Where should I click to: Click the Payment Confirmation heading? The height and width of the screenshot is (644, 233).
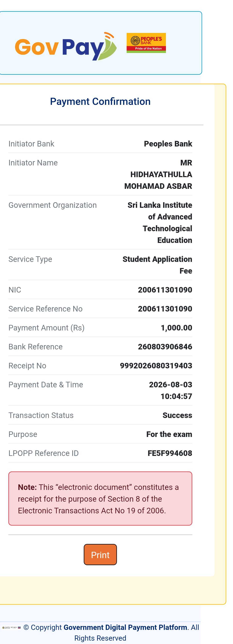pos(100,101)
